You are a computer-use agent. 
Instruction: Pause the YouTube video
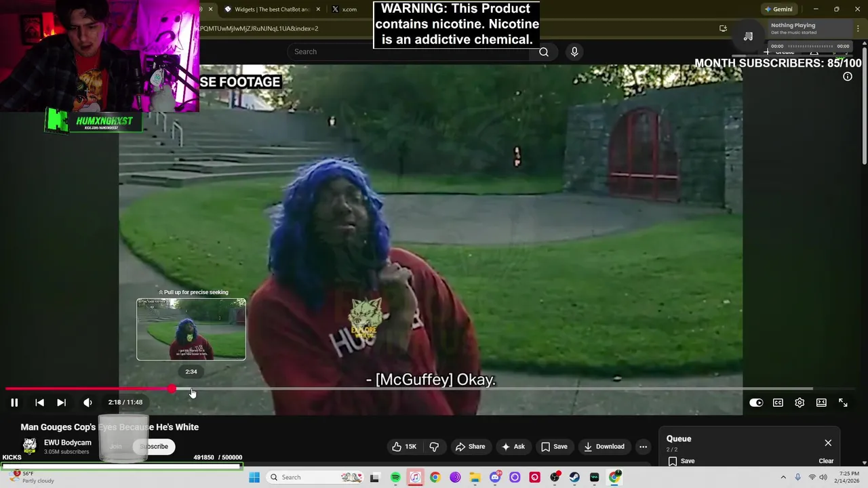coord(14,403)
